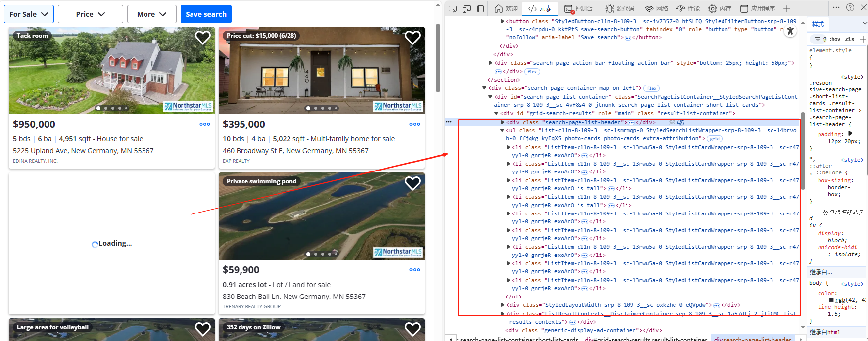Open 460 Broadway St E address link
868x341 pixels.
(295, 151)
